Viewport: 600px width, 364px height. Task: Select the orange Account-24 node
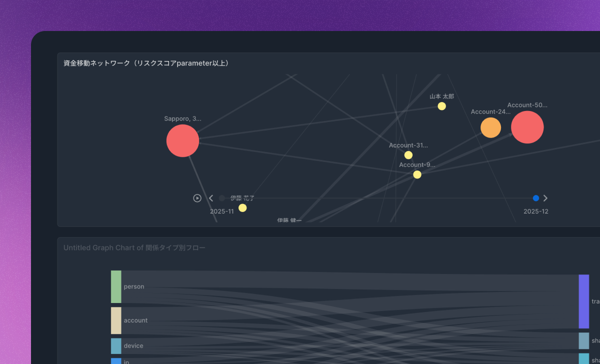pyautogui.click(x=490, y=127)
